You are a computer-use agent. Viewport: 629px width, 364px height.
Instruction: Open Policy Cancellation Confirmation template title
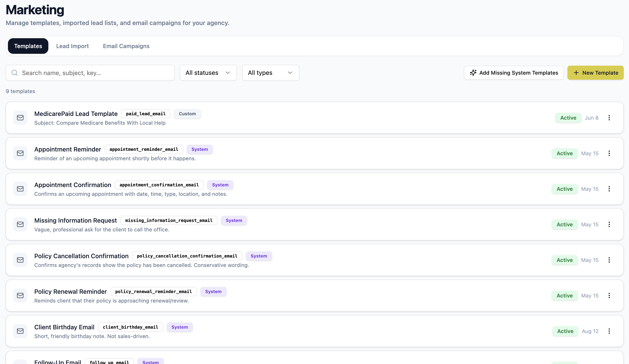[x=81, y=256]
